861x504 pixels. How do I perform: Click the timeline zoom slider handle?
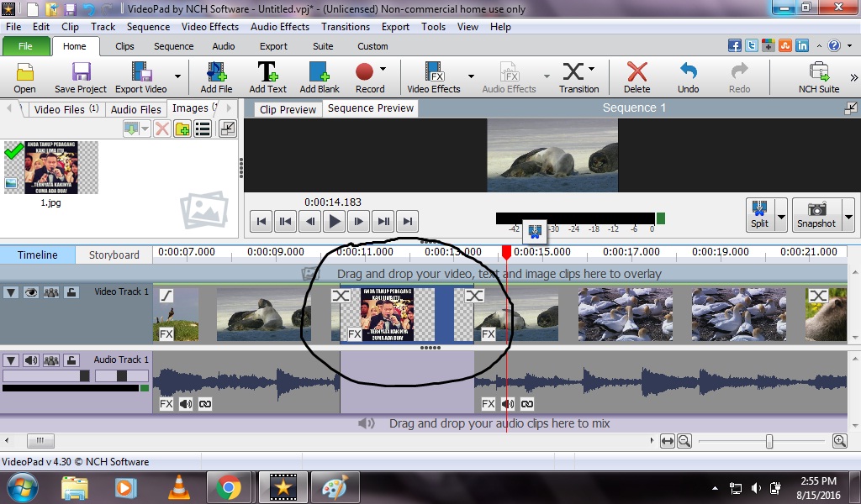click(x=769, y=441)
